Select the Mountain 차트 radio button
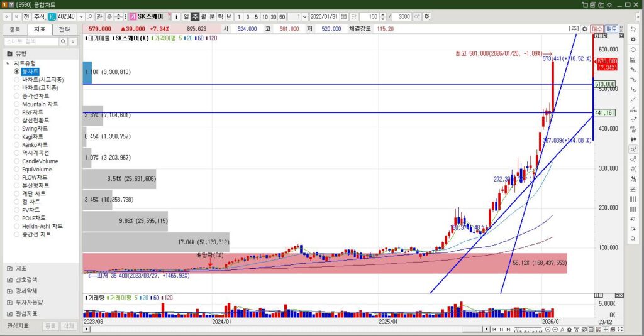Image resolution: width=644 pixels, height=336 pixels. [x=17, y=104]
